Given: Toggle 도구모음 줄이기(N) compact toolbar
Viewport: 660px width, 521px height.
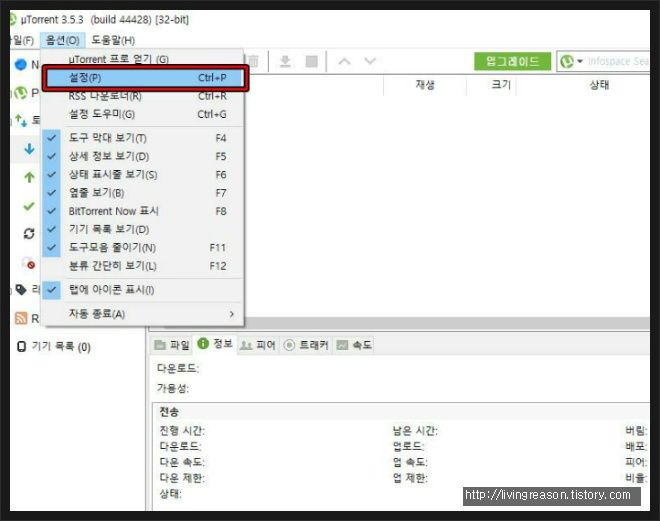Looking at the screenshot, I should tap(143, 248).
